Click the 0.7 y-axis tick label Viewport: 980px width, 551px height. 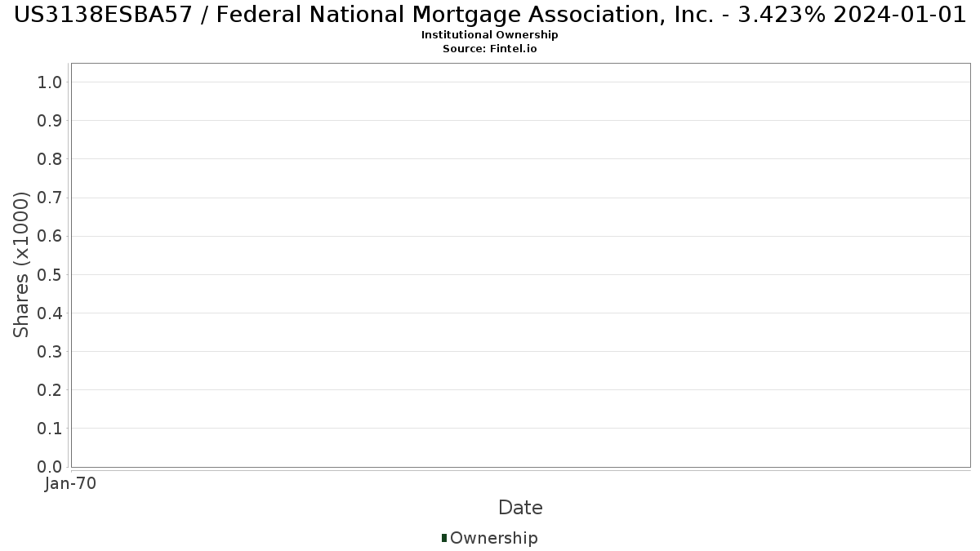click(x=50, y=198)
